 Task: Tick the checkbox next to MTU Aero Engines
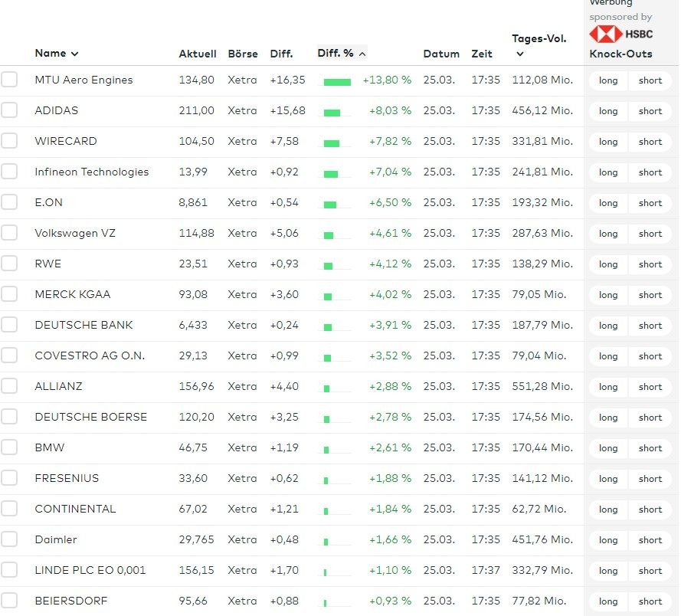pos(9,80)
